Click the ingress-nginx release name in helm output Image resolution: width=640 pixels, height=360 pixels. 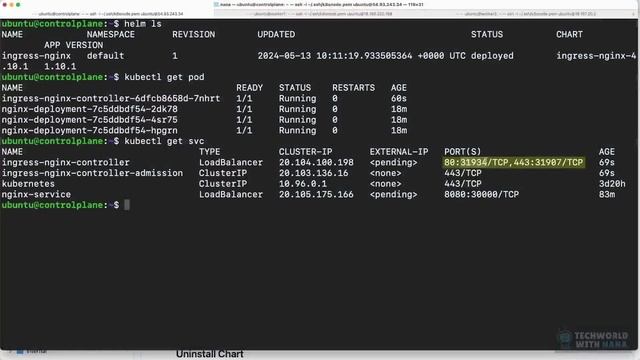click(36, 56)
